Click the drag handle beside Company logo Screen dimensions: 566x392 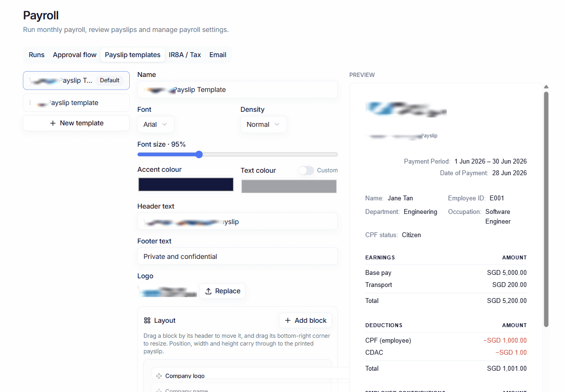coord(159,376)
